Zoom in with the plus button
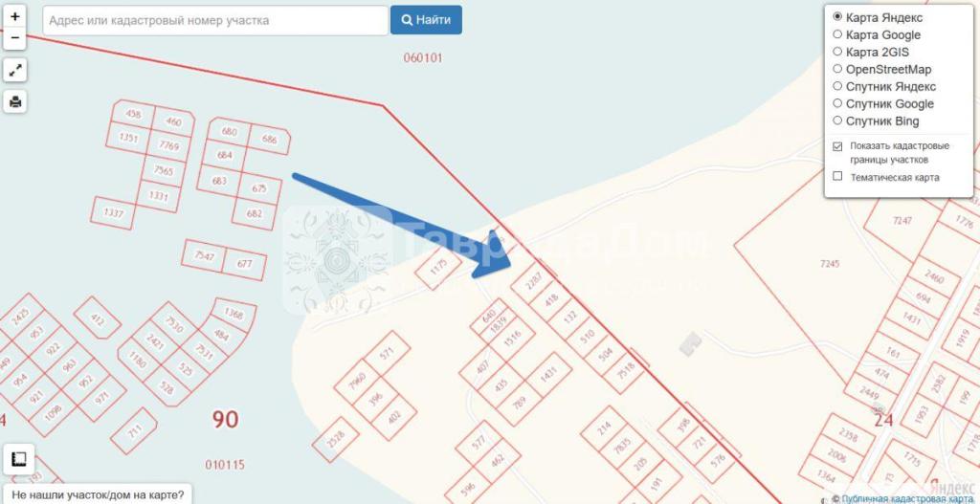Screen dimensions: 980x504 pyautogui.click(x=15, y=17)
